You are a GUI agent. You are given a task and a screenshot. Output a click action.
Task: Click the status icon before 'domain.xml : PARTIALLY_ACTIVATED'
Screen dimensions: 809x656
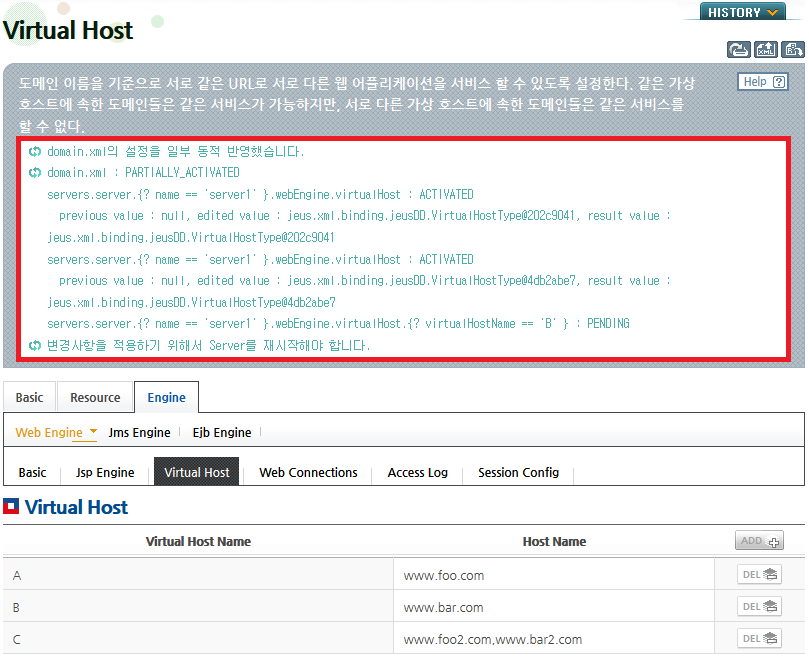[35, 172]
